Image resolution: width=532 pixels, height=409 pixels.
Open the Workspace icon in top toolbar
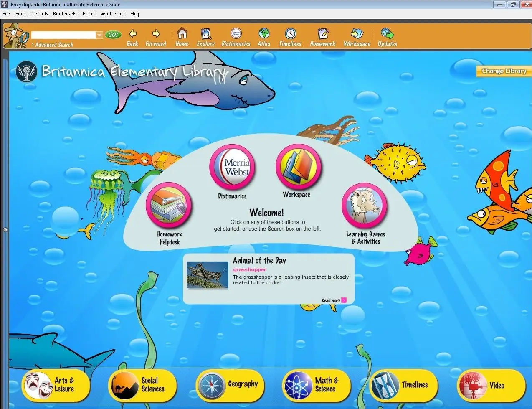coord(357,33)
